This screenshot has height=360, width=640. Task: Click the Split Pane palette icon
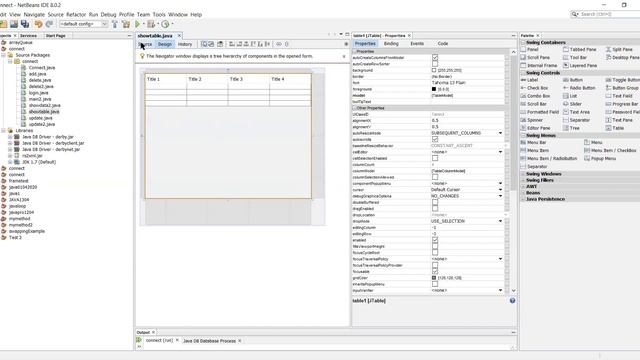pyautogui.click(x=608, y=49)
